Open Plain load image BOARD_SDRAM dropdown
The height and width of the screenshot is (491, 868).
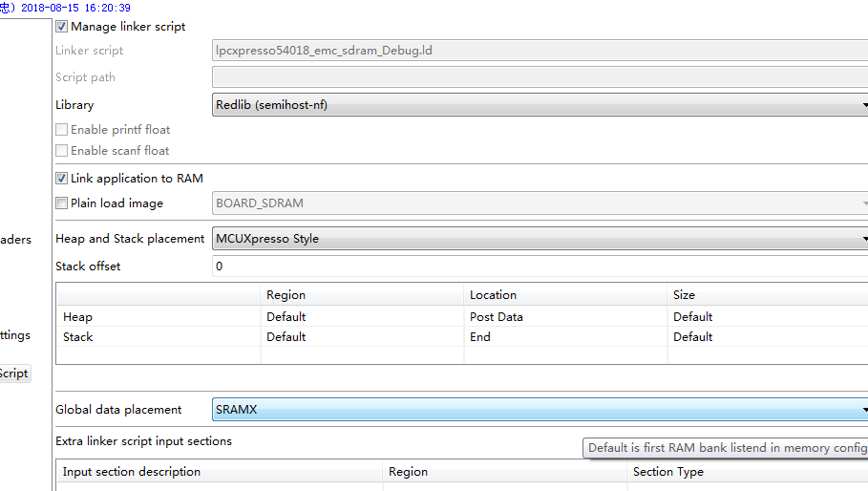(540, 203)
